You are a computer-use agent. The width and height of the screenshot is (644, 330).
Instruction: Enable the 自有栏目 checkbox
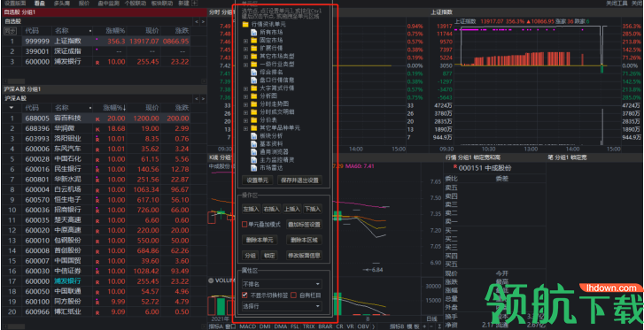[x=294, y=295]
